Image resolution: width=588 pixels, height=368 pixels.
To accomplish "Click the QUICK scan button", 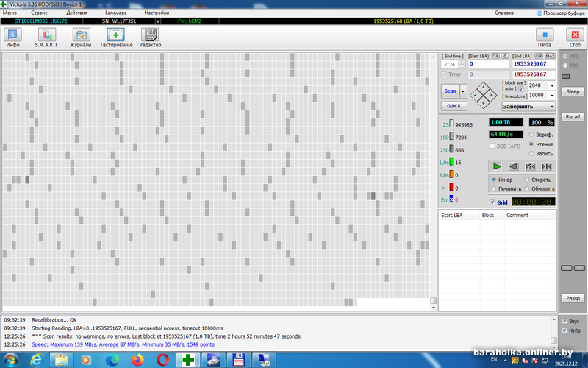I will pyautogui.click(x=453, y=106).
